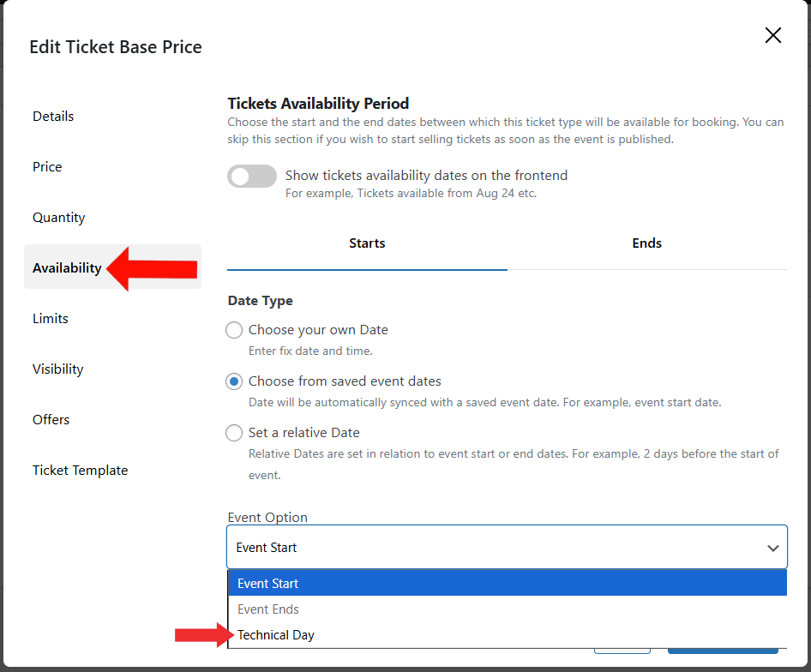Enable showing ticket availability dates on frontend
The width and height of the screenshot is (811, 672).
[x=251, y=175]
